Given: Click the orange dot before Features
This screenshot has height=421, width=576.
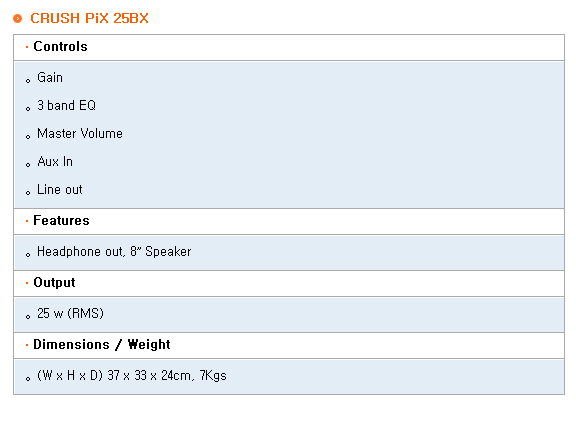Looking at the screenshot, I should [27, 221].
